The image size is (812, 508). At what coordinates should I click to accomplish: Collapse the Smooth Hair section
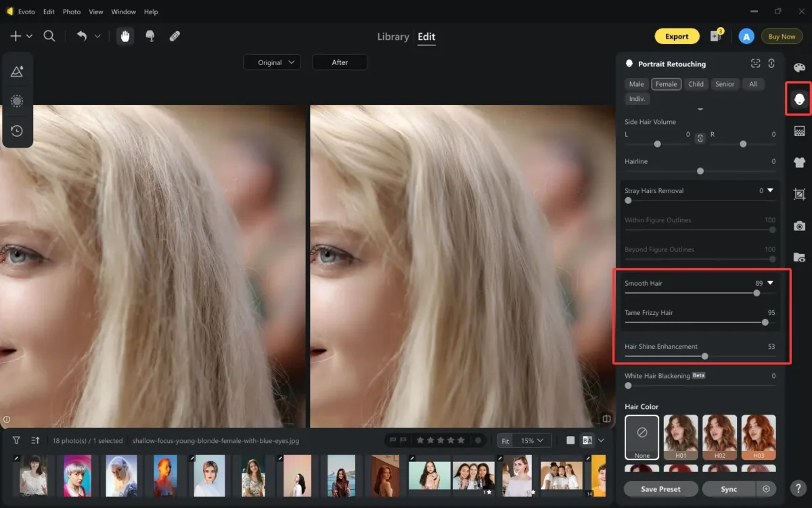[x=770, y=283]
